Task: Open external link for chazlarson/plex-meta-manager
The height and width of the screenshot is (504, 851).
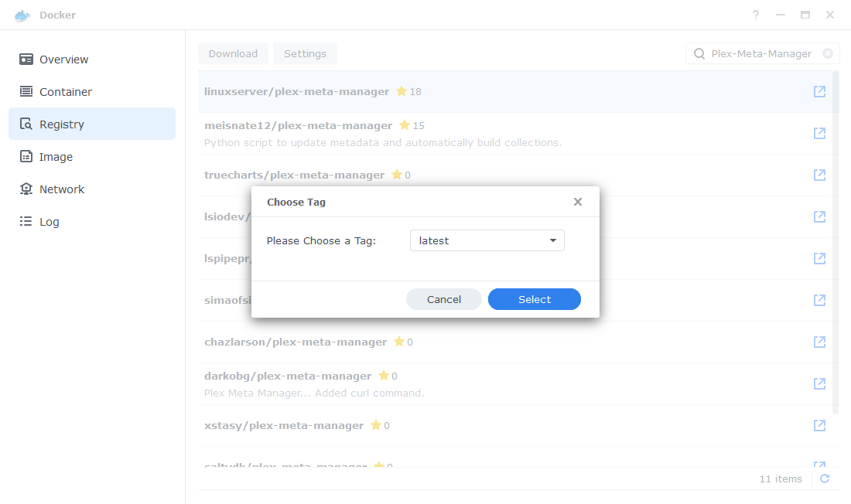Action: pos(819,342)
